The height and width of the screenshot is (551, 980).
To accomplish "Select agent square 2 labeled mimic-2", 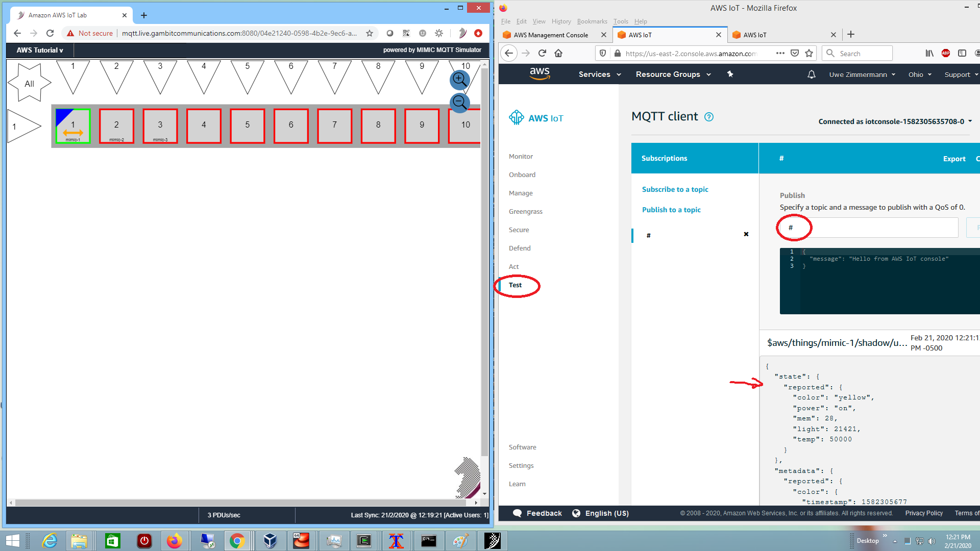I will click(x=116, y=126).
